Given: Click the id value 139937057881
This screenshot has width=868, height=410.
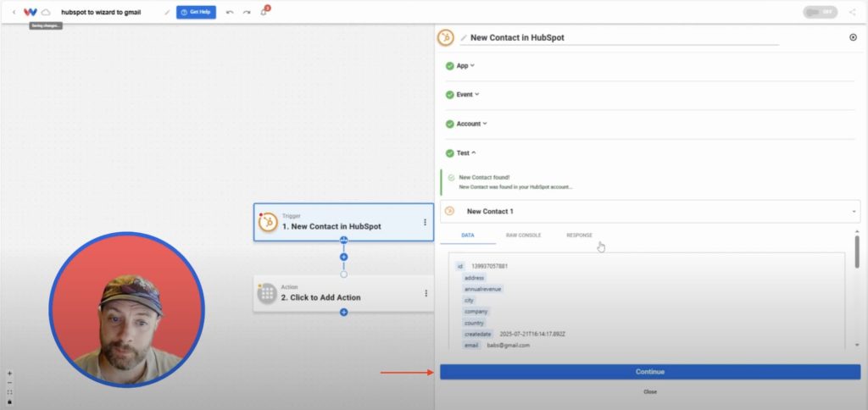Looking at the screenshot, I should [x=489, y=266].
